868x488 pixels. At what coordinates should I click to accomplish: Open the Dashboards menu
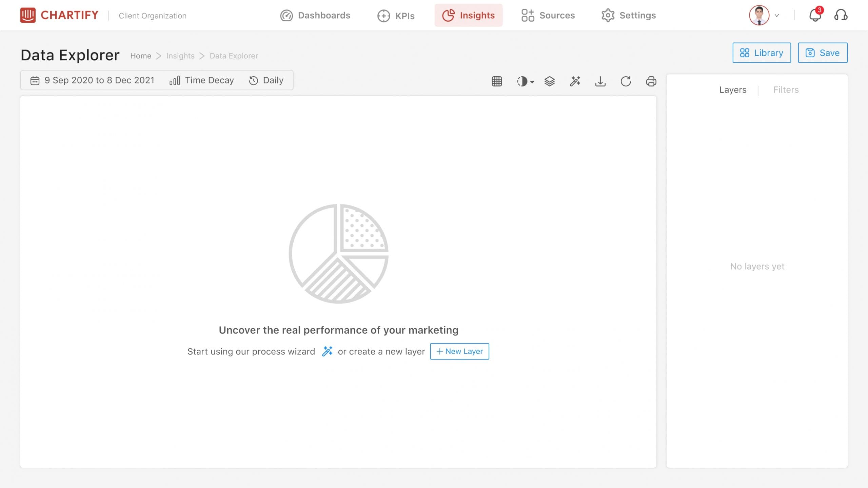pos(315,15)
